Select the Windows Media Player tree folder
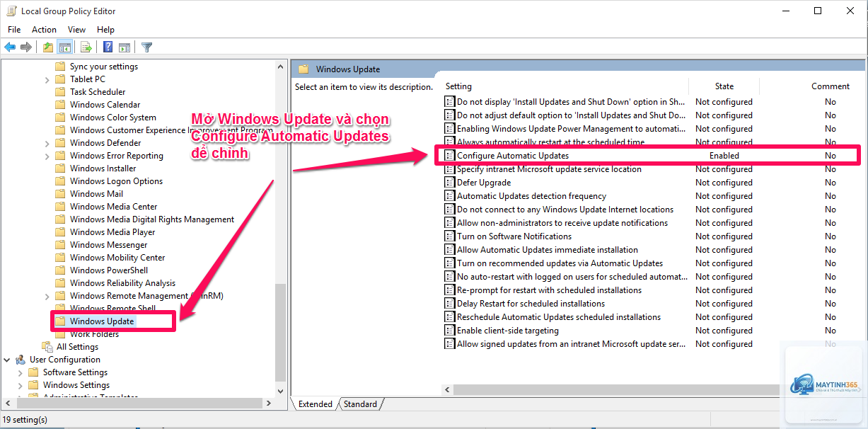Screen dimensions: 868x429 (112, 232)
